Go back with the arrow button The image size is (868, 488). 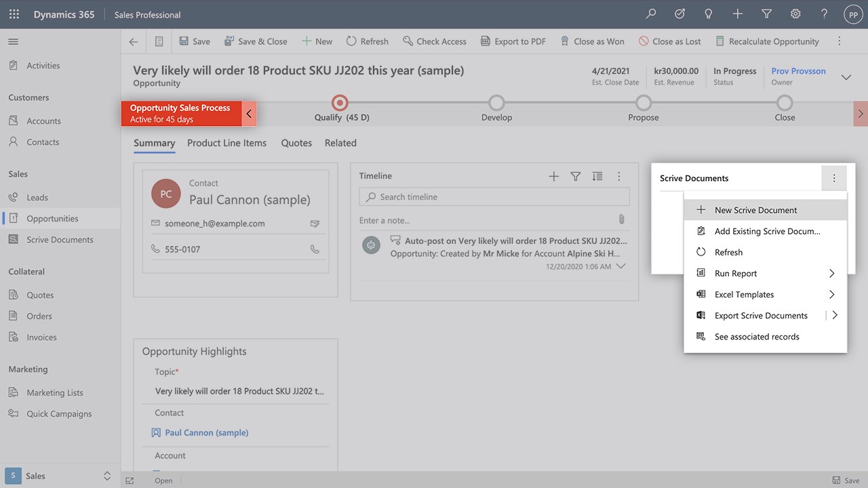(x=134, y=41)
